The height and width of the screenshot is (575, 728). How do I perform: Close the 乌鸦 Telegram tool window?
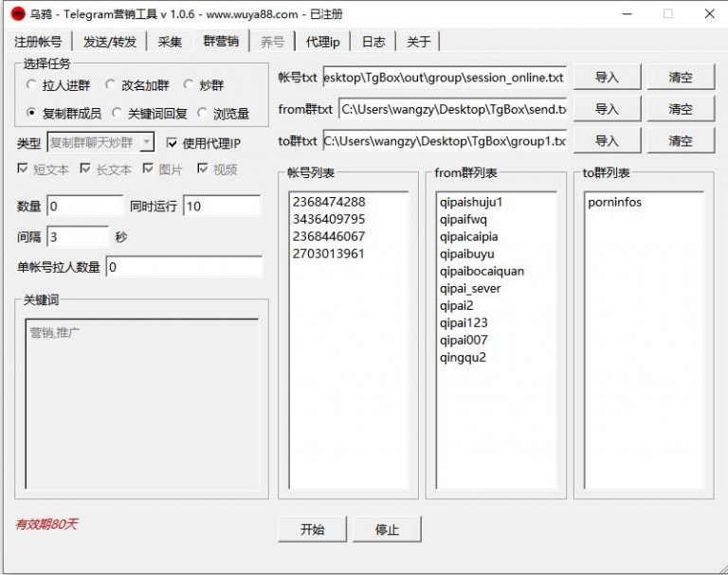coord(709,14)
